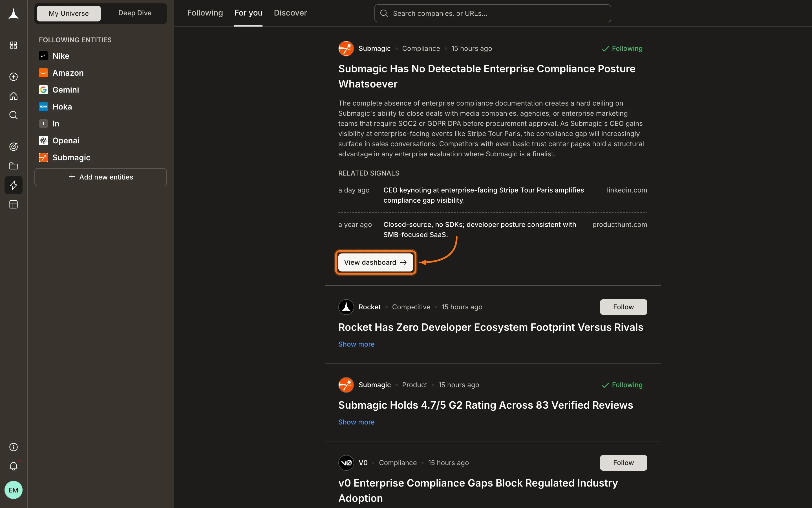
Task: Click the 'Compliance' tag on first Submagic post
Action: pos(421,48)
